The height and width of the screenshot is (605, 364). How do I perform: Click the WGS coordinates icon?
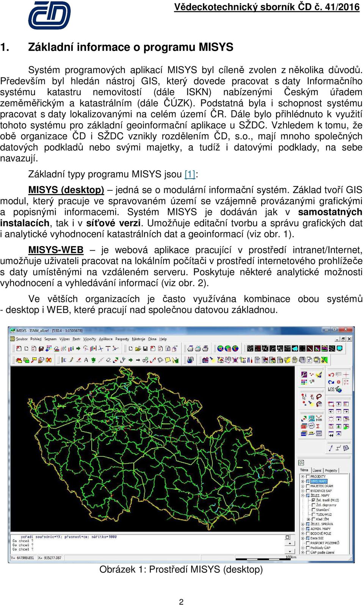pyautogui.click(x=331, y=389)
